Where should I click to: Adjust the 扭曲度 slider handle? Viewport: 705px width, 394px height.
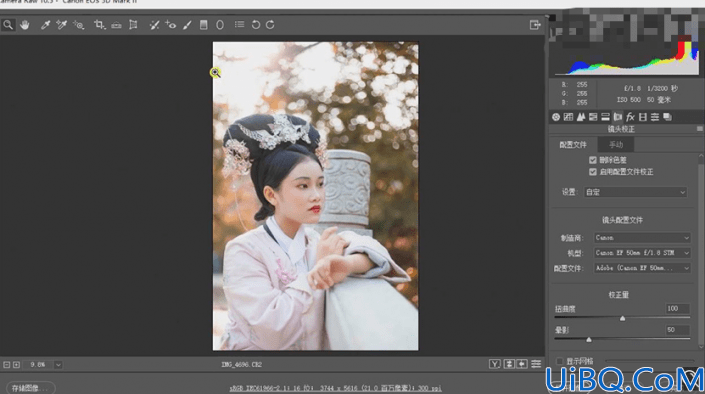pyautogui.click(x=622, y=318)
